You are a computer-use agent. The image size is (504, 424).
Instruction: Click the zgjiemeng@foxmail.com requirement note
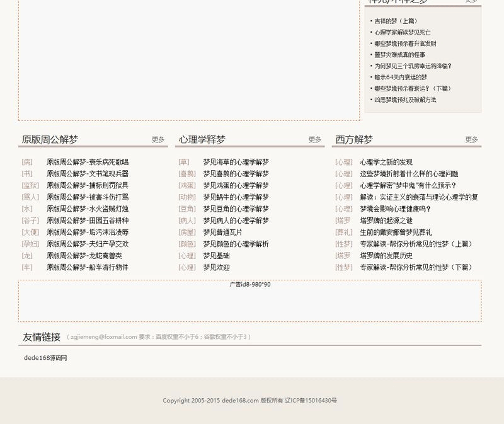pyautogui.click(x=159, y=337)
